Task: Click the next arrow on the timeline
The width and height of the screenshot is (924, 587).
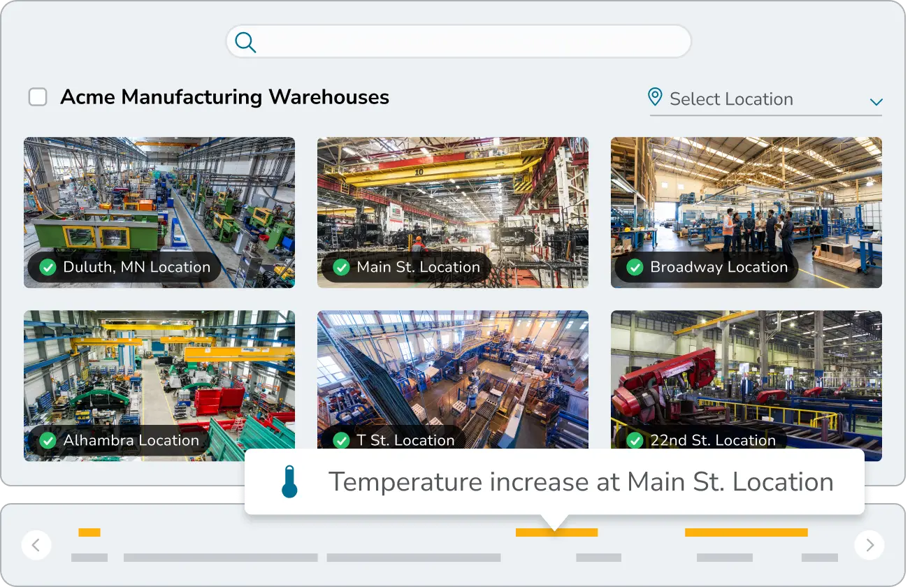Action: click(x=869, y=545)
